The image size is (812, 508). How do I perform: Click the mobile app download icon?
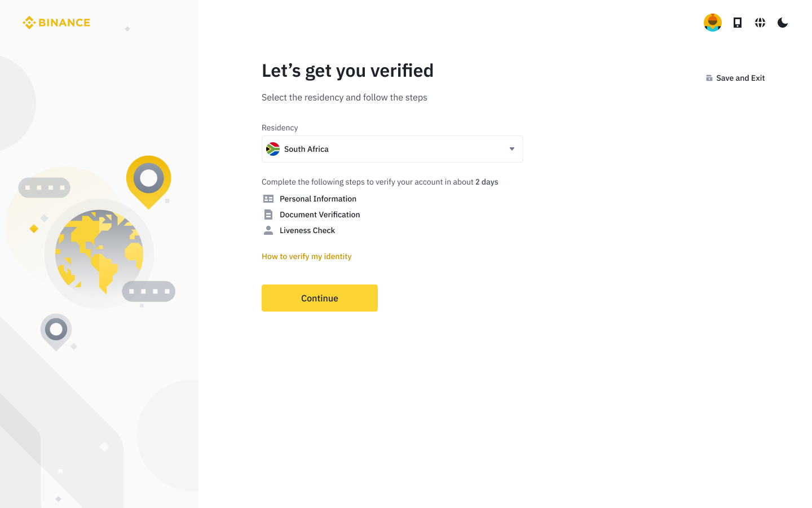(737, 22)
